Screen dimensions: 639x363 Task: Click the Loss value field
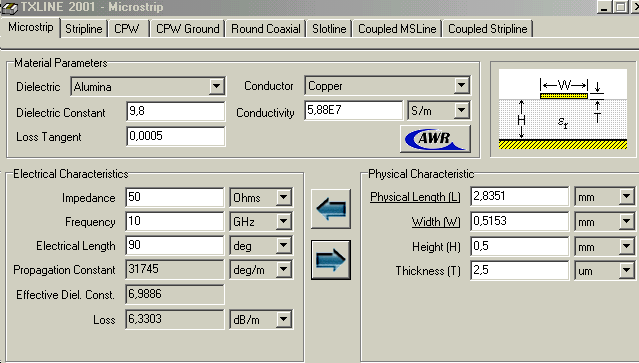pos(175,319)
